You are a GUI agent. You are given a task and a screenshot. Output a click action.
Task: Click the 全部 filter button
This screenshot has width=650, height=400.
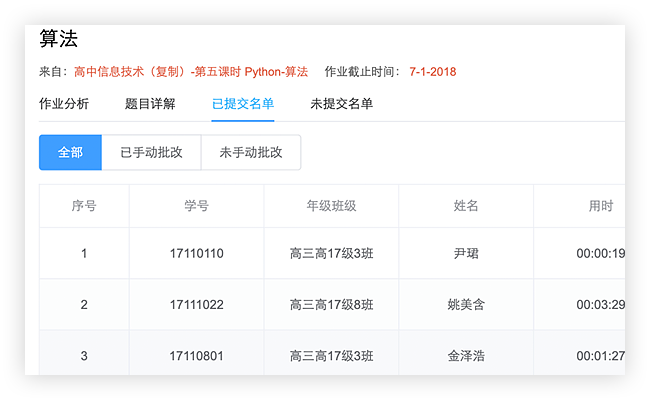(70, 153)
